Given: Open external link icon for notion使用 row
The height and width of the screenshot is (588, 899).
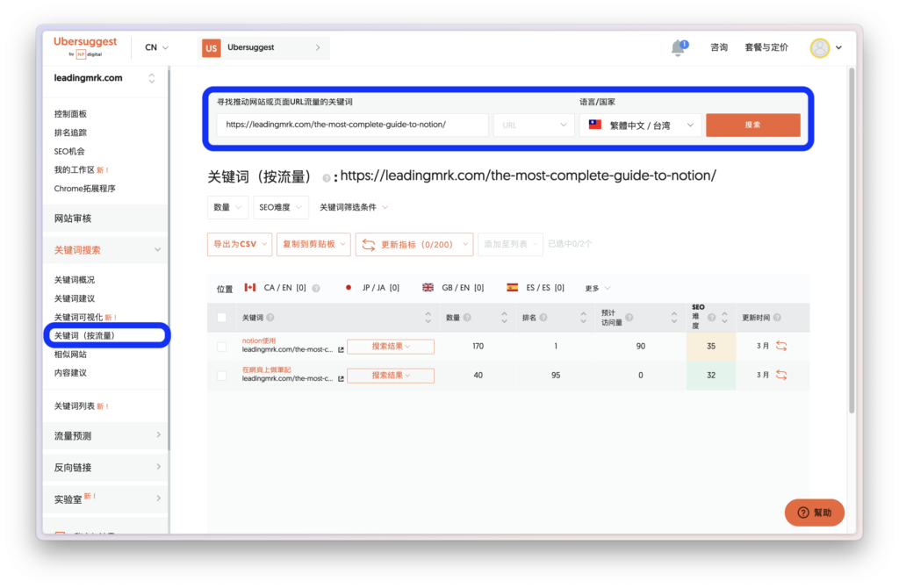Looking at the screenshot, I should tap(341, 349).
